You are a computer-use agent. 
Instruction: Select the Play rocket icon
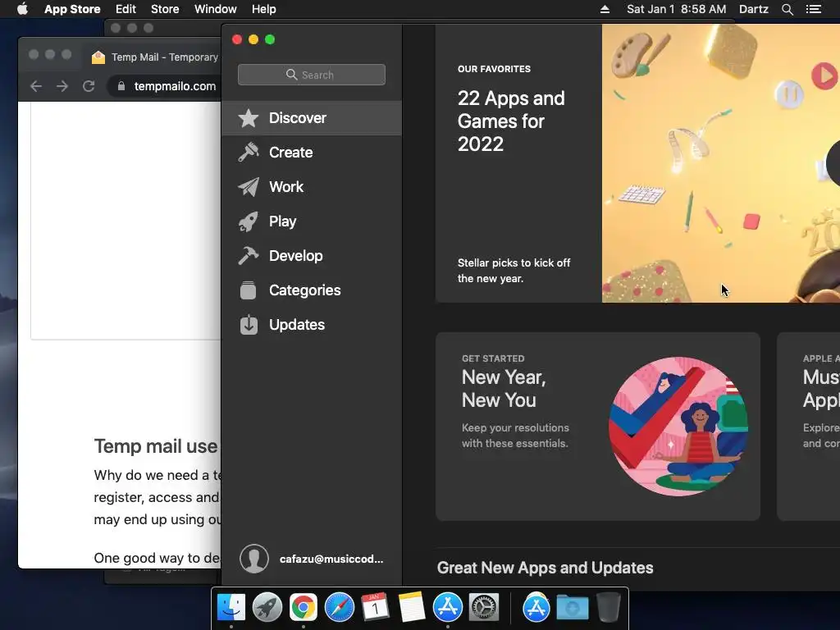(x=249, y=221)
